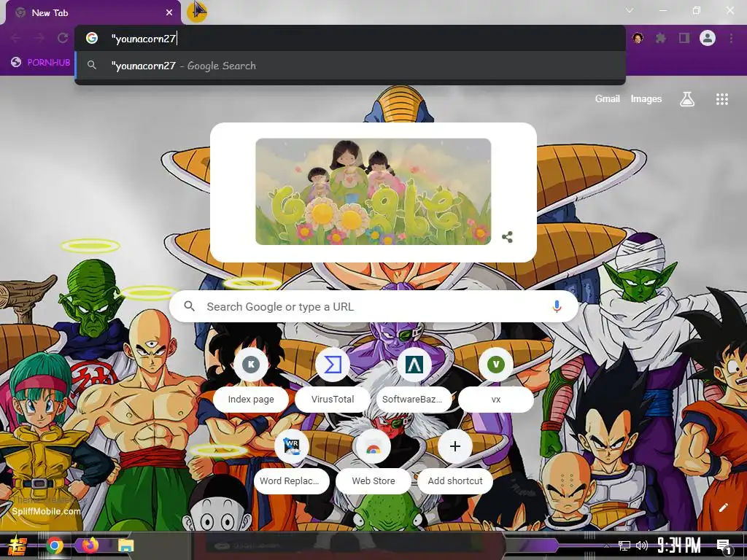
Task: Open the Word Replac... shortcut
Action: pyautogui.click(x=292, y=461)
